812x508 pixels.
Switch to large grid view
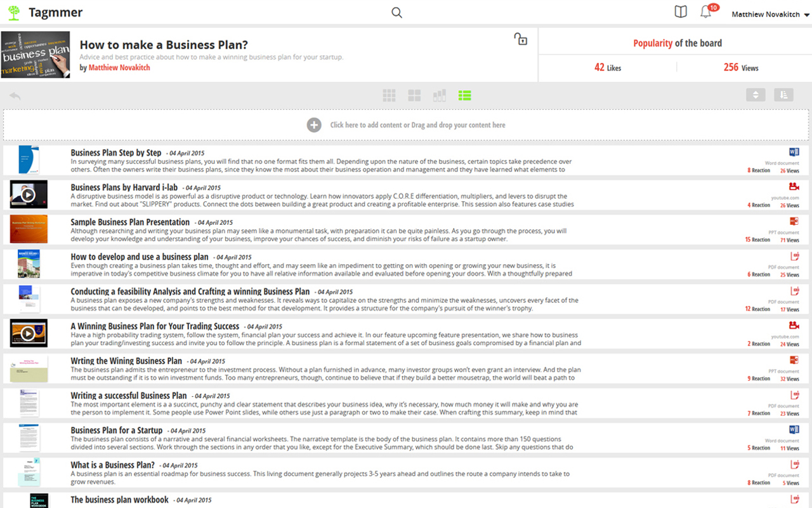[414, 95]
